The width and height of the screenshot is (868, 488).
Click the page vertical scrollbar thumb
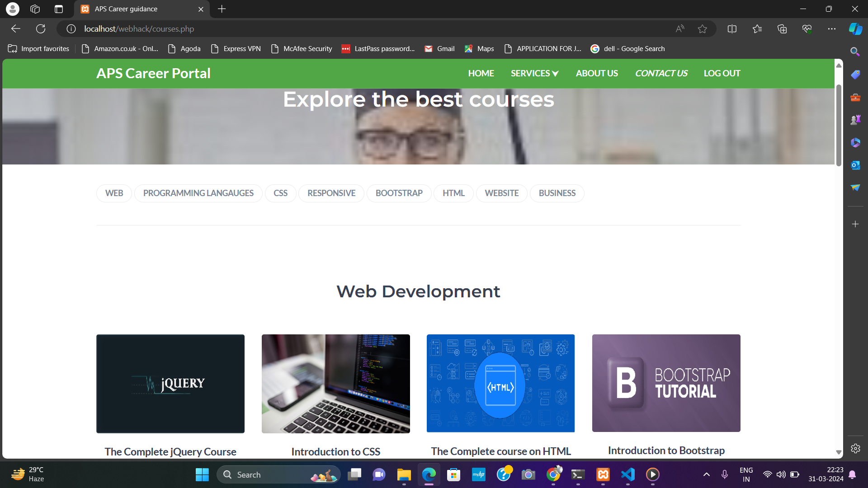click(839, 124)
